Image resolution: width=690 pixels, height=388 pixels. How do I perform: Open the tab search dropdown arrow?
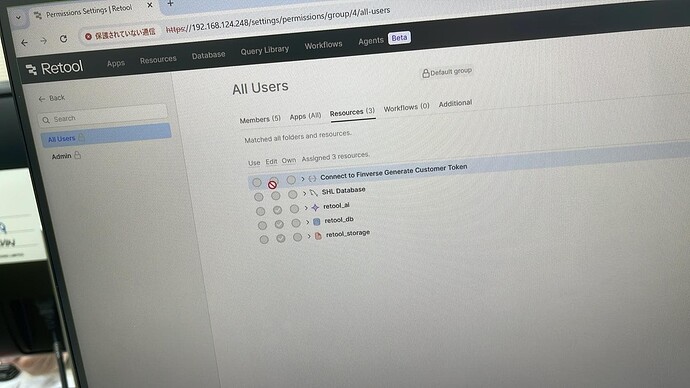[18, 18]
